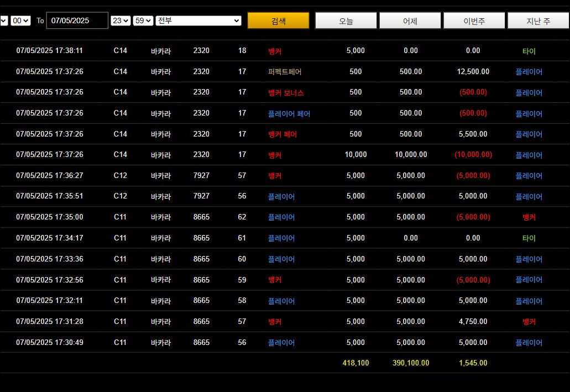Image resolution: width=570 pixels, height=392 pixels.
Task: Click table C14 in the 17:38:11 row
Action: [121, 50]
